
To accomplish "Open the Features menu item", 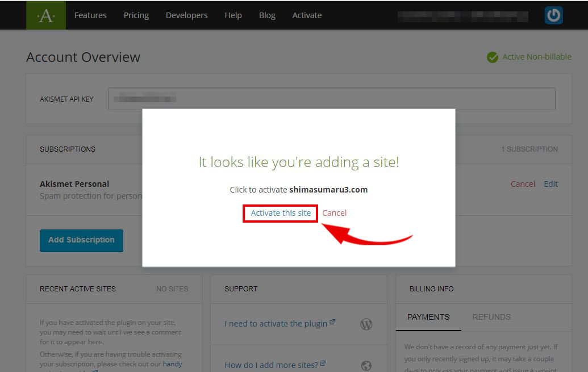I will coord(90,15).
